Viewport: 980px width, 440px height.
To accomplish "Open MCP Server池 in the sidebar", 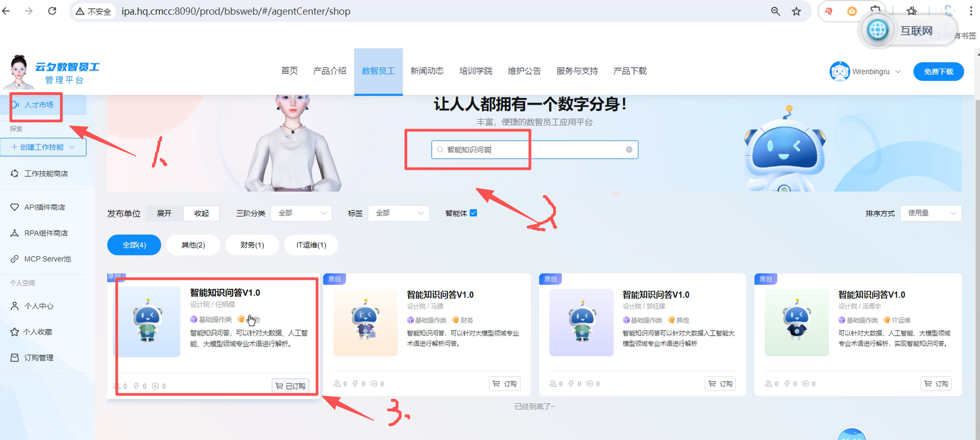I will [x=47, y=259].
